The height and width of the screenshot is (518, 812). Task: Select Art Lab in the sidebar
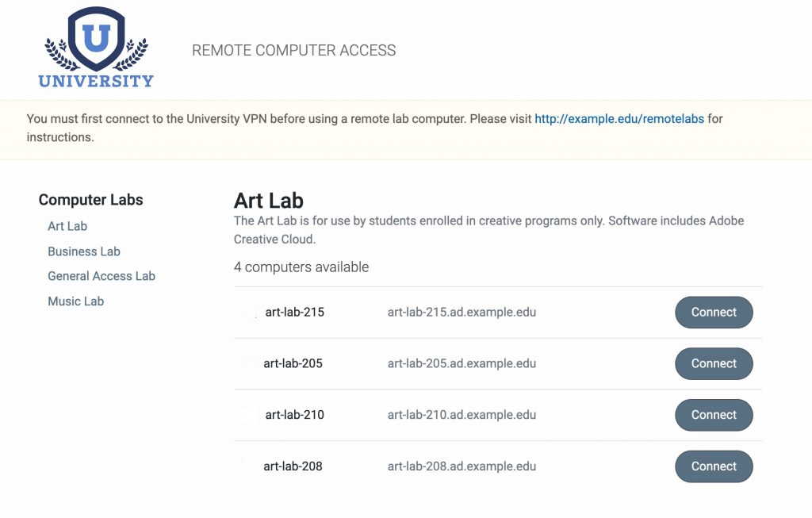[67, 226]
